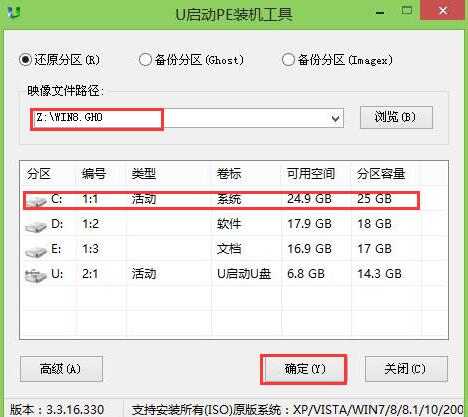Image resolution: width=468 pixels, height=417 pixels.
Task: Click the 关闭 (C) button
Action: (x=406, y=369)
